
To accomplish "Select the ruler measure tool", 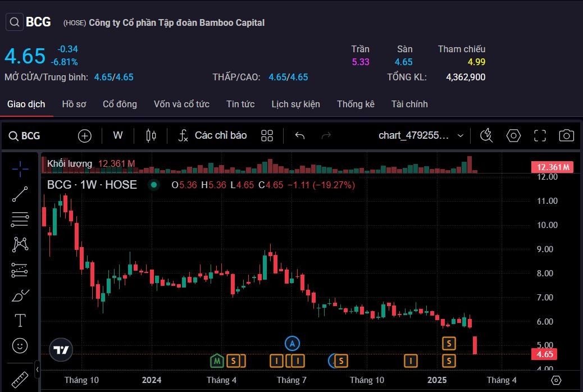I will 20,379.
